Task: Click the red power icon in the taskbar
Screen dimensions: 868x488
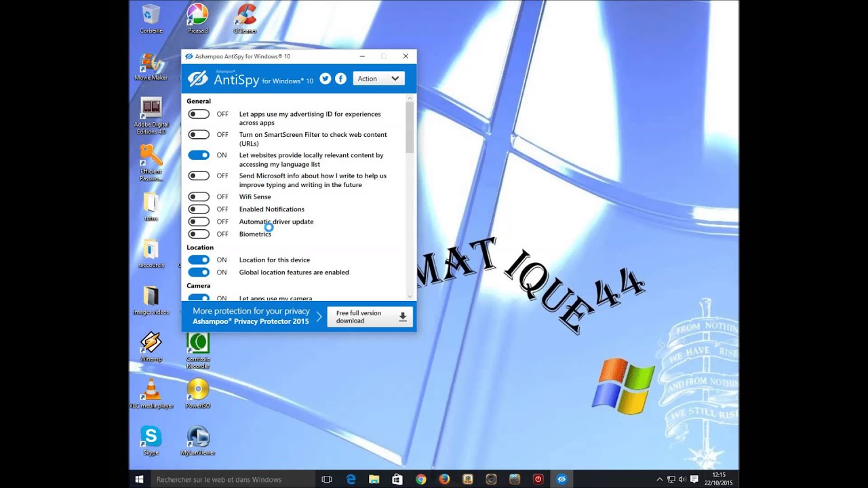Action: [538, 479]
